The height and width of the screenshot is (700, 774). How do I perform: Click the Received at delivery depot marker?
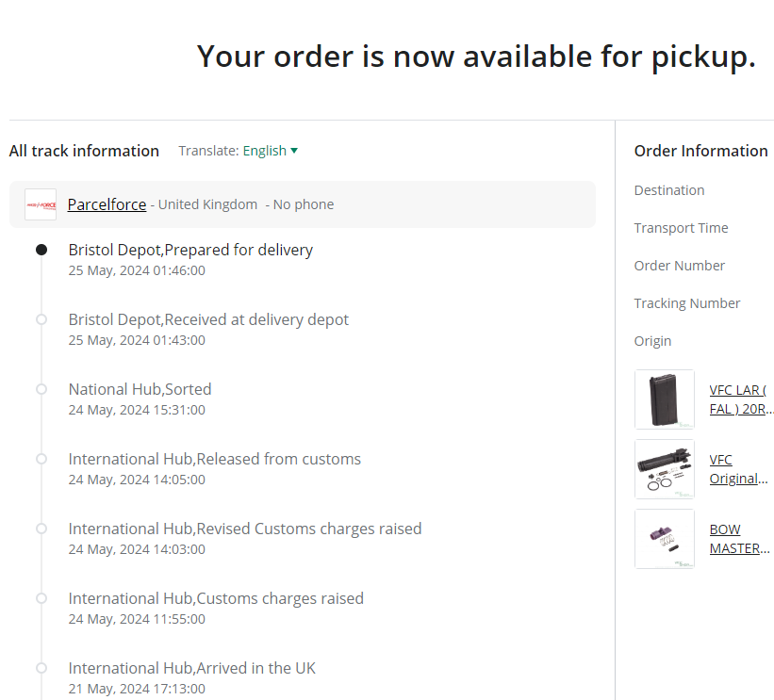coord(41,319)
